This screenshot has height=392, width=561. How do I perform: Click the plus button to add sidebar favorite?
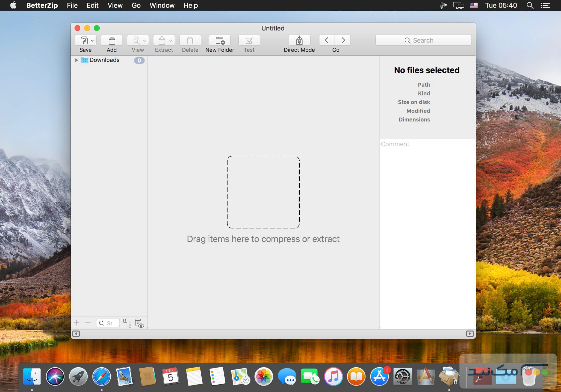(76, 323)
